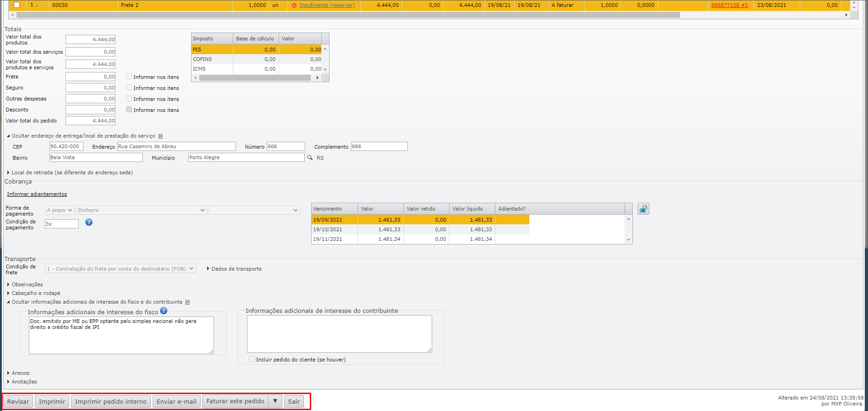868x411 pixels.
Task: Select the 19/11/2021 installment row
Action: [x=420, y=239]
